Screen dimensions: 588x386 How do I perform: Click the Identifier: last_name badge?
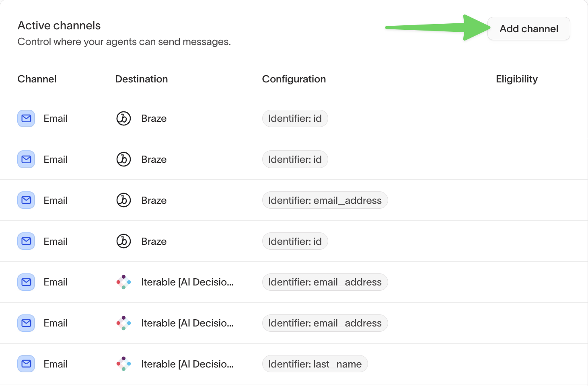click(x=315, y=363)
